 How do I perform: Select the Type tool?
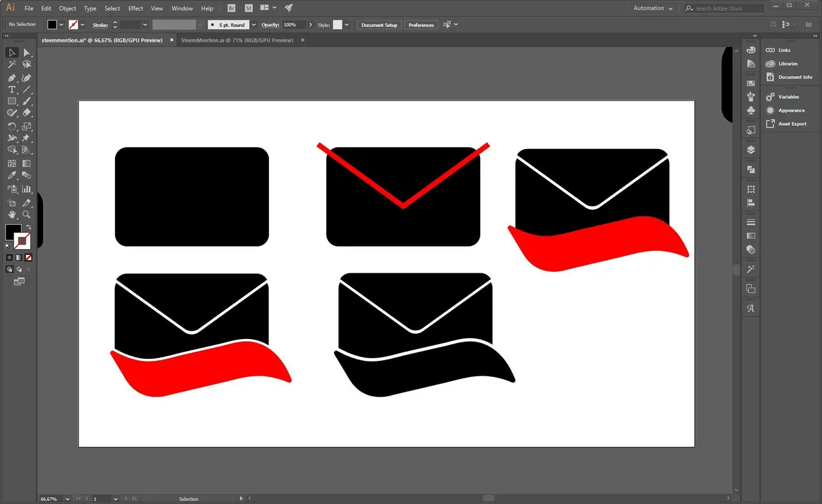[x=12, y=90]
